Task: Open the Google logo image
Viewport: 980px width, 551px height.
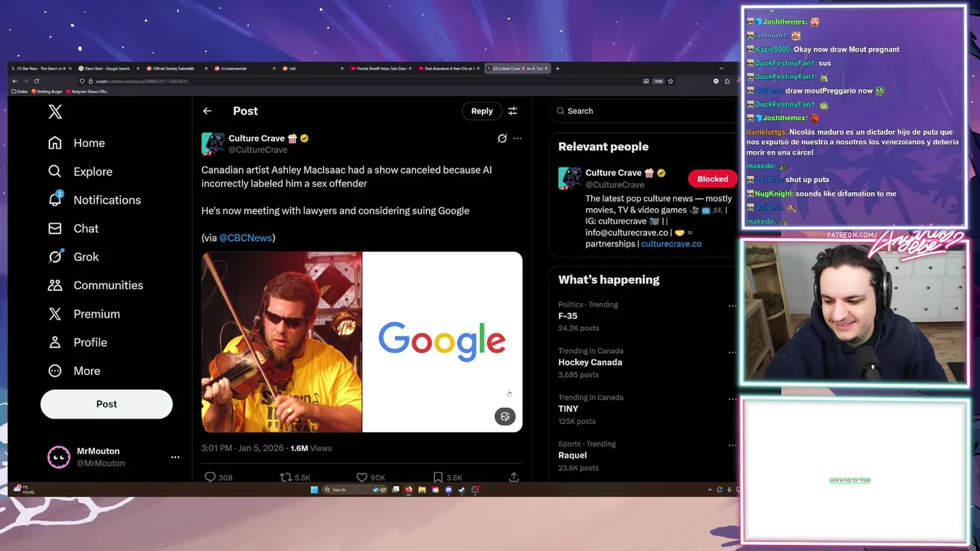Action: (x=443, y=342)
